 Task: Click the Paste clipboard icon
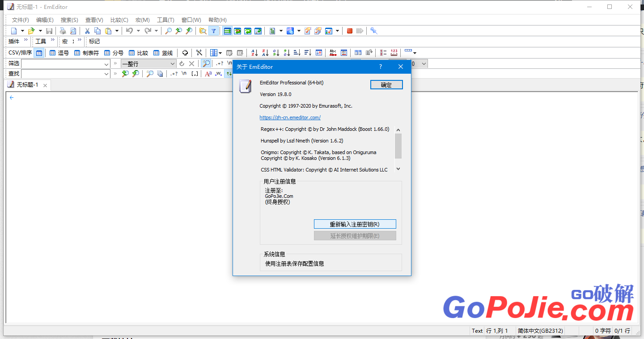(x=108, y=31)
